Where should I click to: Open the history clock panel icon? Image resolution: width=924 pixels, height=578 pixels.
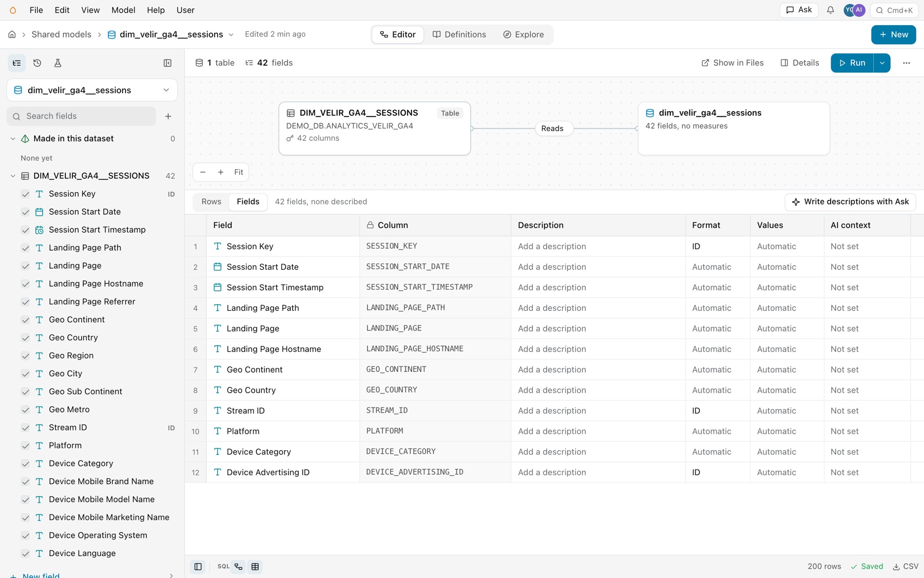[x=37, y=63]
